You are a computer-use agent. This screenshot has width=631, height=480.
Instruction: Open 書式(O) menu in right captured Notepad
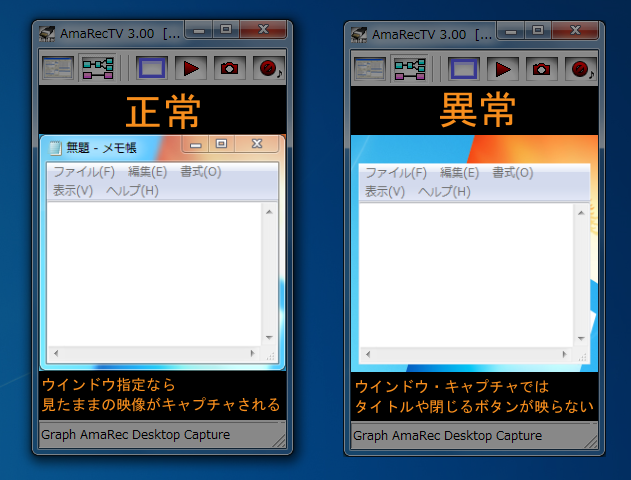[513, 173]
